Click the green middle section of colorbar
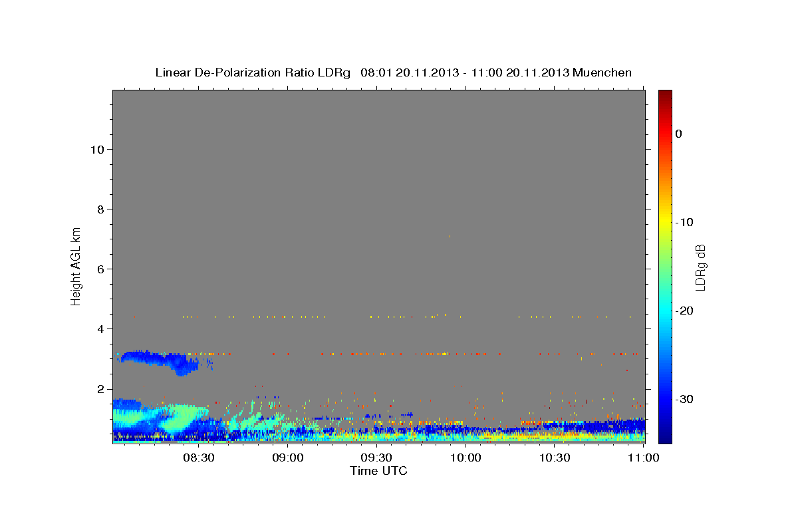The width and height of the screenshot is (798, 532). click(665, 266)
